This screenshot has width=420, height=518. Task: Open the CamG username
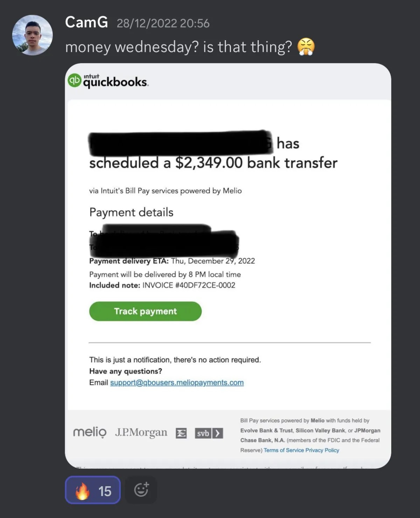pos(86,22)
